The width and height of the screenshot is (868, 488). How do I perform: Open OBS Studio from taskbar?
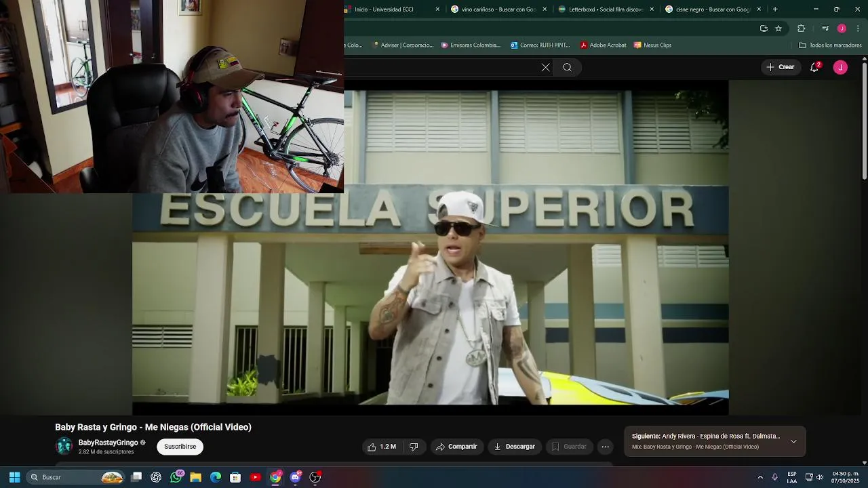pos(315,477)
